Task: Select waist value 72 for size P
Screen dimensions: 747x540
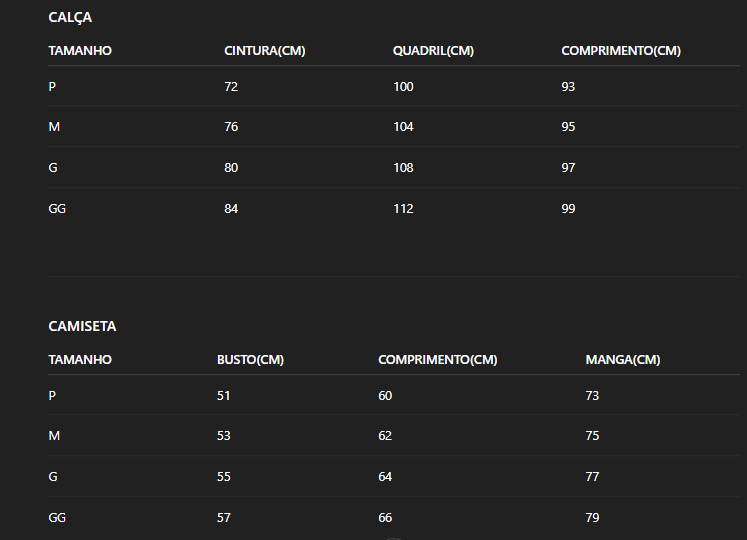Action: (231, 87)
